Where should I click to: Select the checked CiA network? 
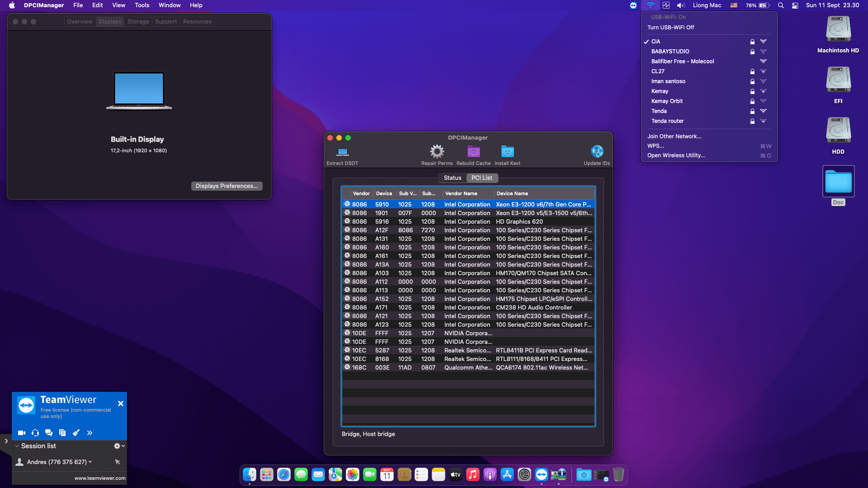709,42
